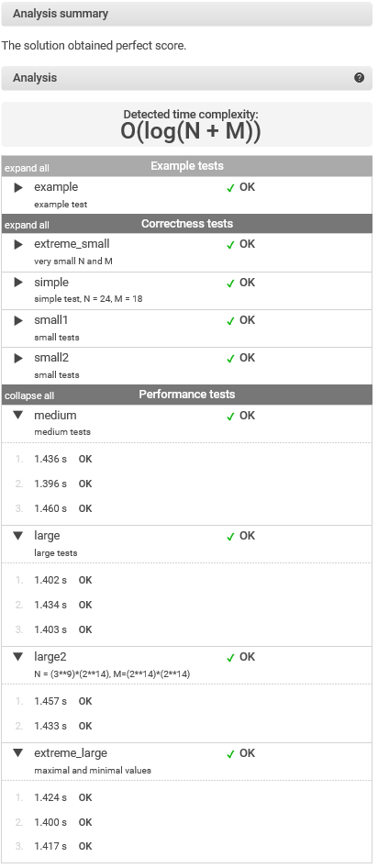Collapse the large2 test triangle
This screenshot has width=378, height=868.
[18, 657]
